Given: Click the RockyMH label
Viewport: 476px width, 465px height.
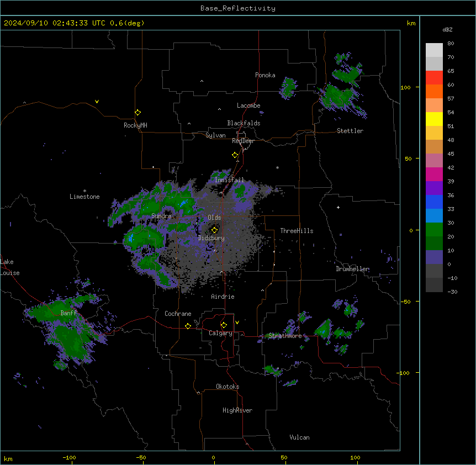Looking at the screenshot, I should [135, 125].
